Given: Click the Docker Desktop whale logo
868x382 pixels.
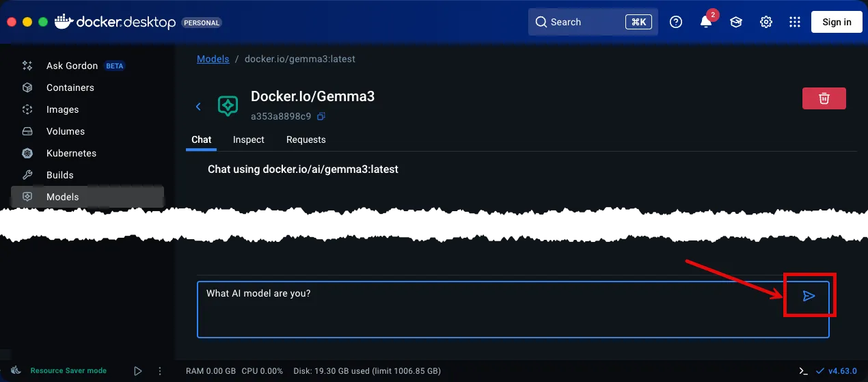Looking at the screenshot, I should (x=64, y=21).
